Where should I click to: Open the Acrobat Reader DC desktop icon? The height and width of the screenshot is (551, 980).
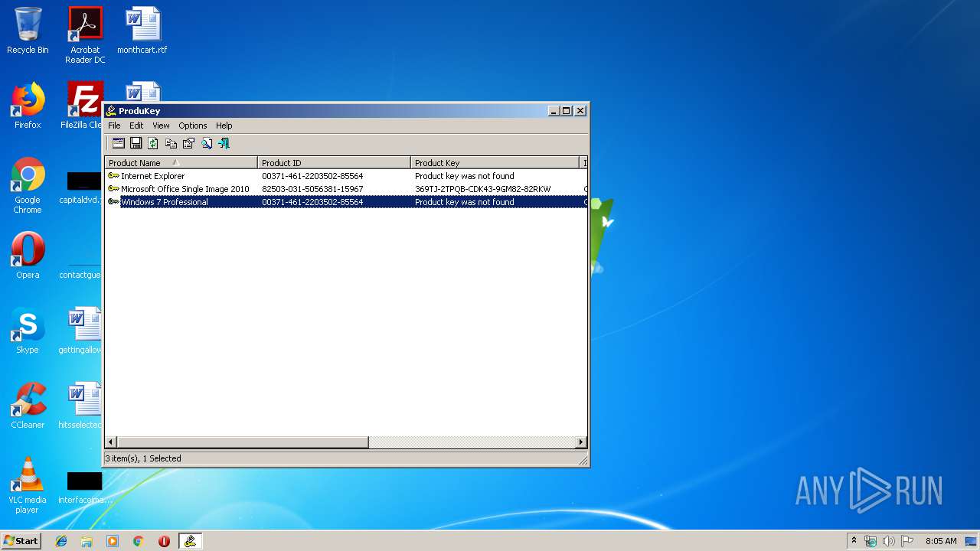click(85, 35)
